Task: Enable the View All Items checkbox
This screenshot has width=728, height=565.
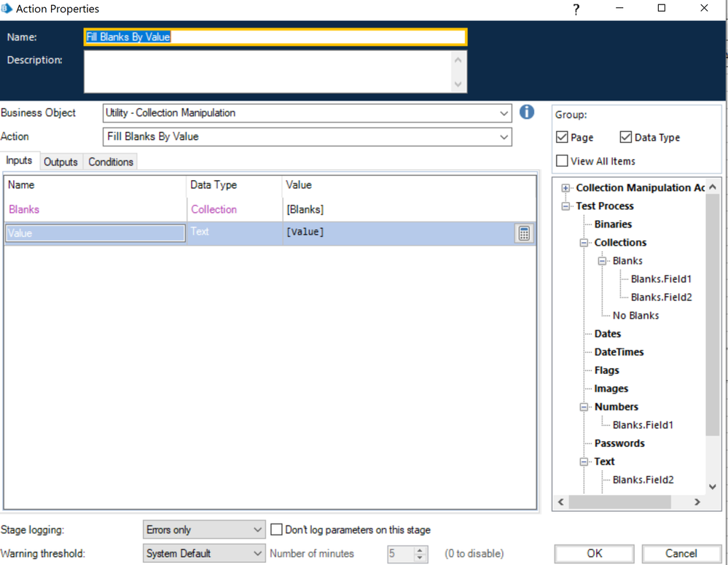Action: (562, 161)
